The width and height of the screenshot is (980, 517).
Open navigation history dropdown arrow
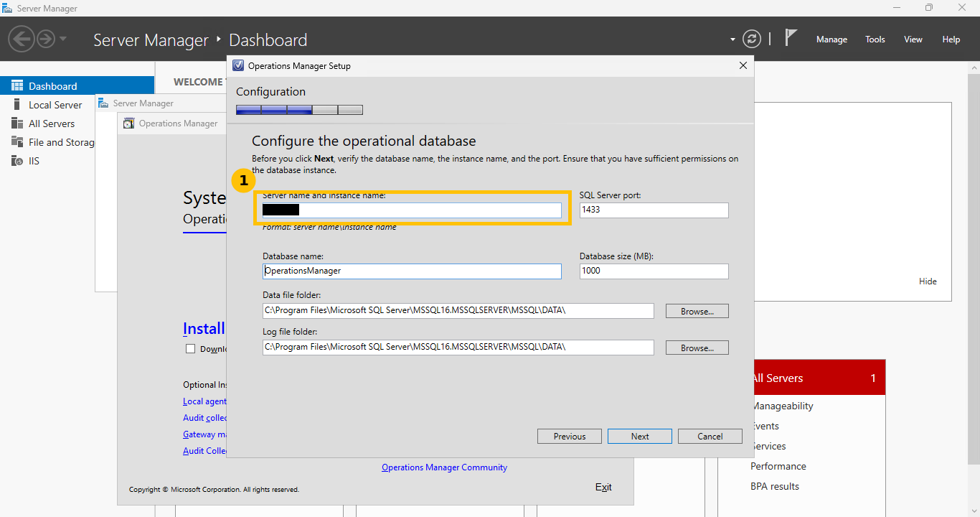(63, 39)
